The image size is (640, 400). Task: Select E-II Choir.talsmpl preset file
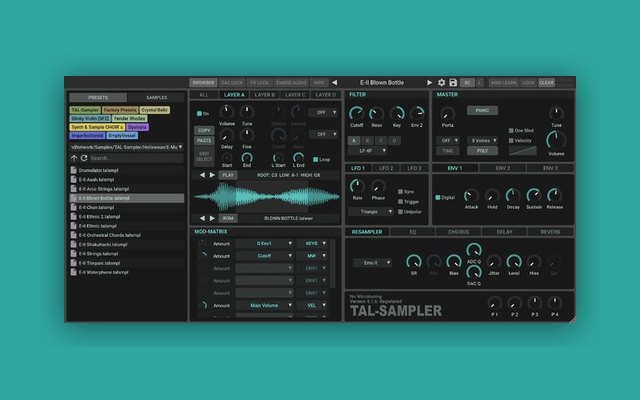127,207
